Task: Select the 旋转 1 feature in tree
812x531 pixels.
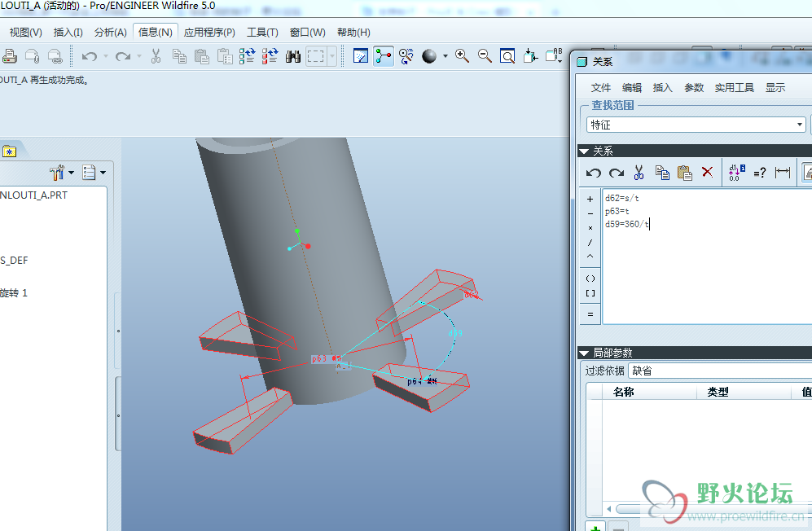Action: (x=14, y=293)
